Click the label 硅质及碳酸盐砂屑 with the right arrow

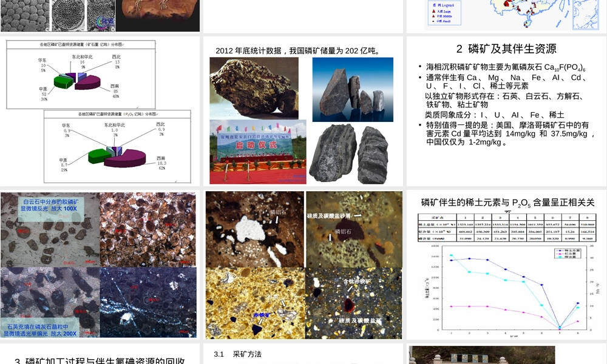pos(334,215)
